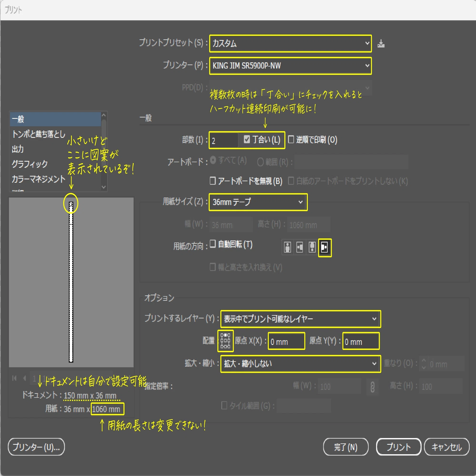Open プリントするレイヤー dropdown
476x476 pixels.
pos(300,319)
